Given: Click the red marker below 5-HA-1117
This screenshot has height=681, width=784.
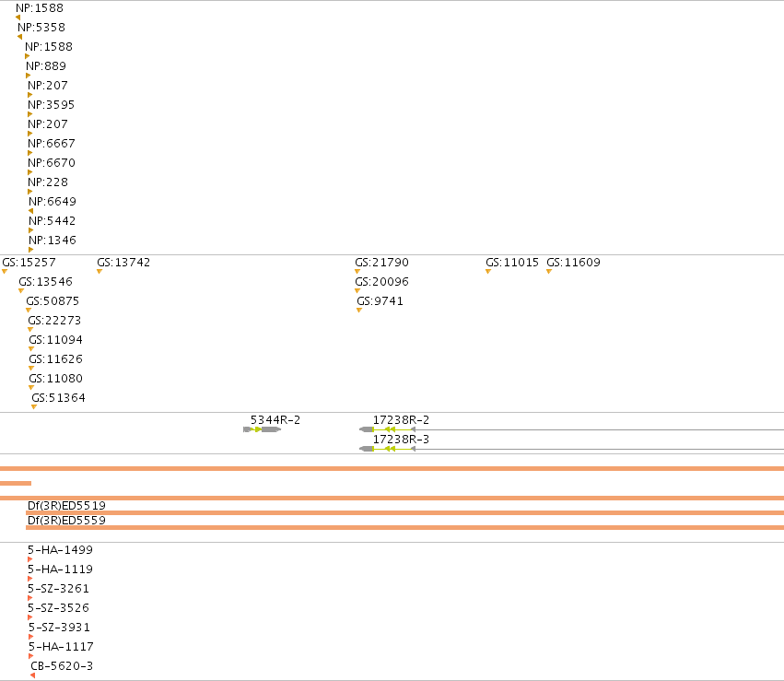Looking at the screenshot, I should 31,656.
